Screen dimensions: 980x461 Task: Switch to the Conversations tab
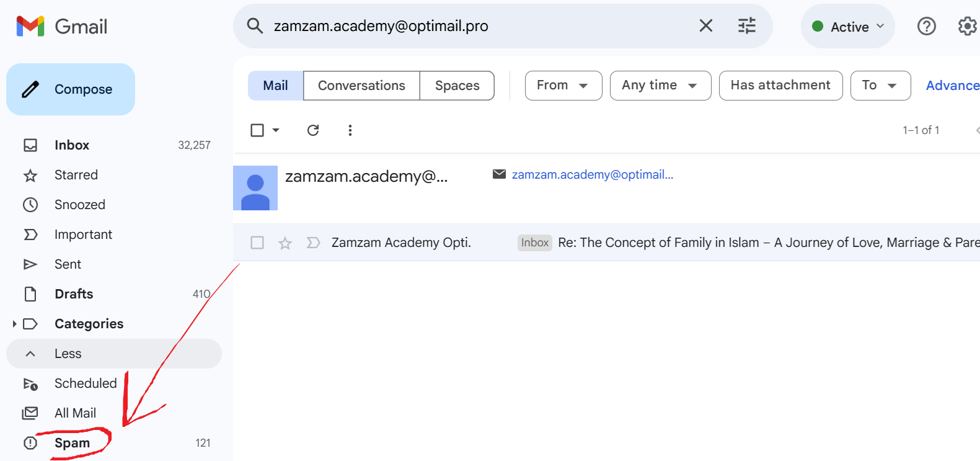point(361,86)
